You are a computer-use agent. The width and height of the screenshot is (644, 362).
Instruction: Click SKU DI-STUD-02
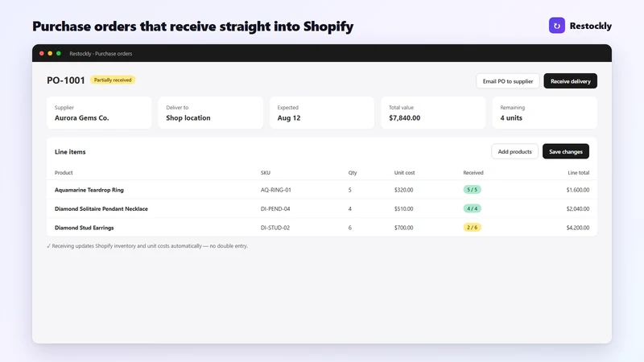pyautogui.click(x=275, y=228)
